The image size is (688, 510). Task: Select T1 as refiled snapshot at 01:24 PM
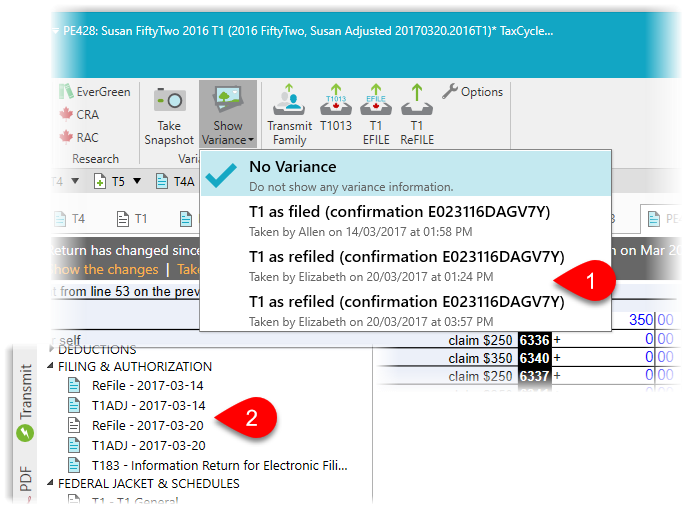click(406, 265)
